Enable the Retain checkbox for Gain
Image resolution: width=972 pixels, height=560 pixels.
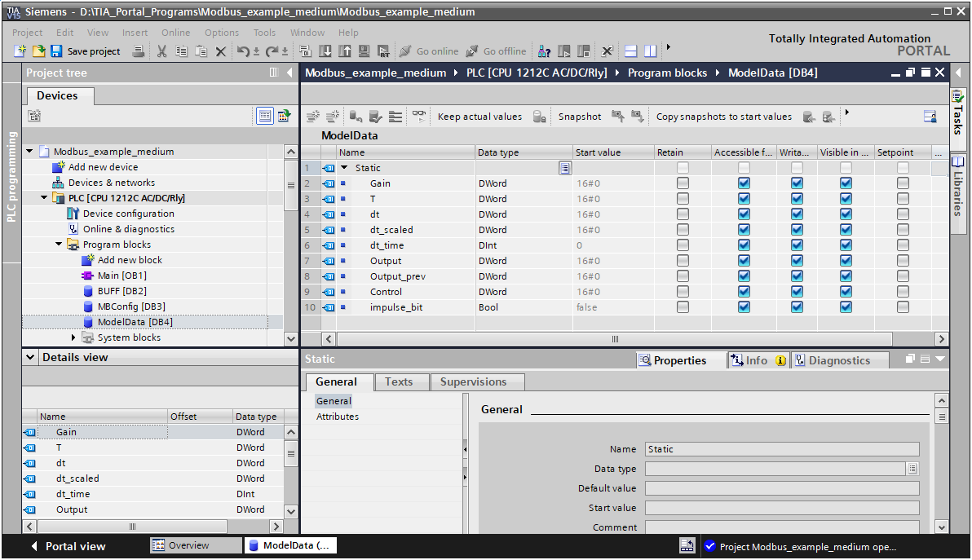coord(683,183)
